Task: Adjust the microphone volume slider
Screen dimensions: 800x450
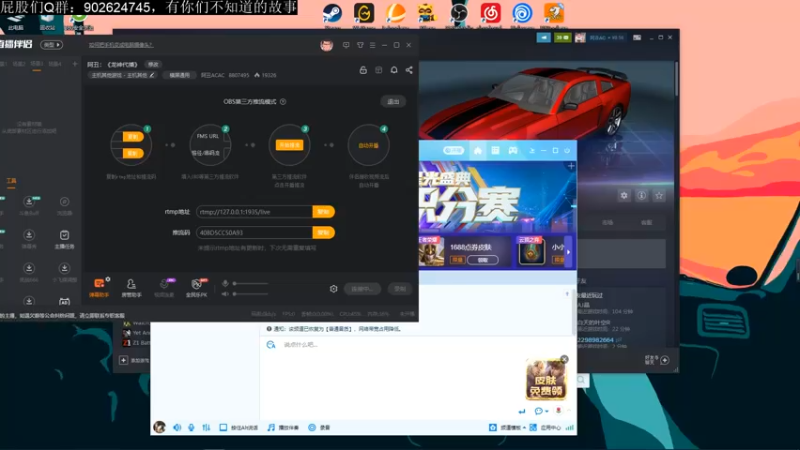Action: pos(251,283)
